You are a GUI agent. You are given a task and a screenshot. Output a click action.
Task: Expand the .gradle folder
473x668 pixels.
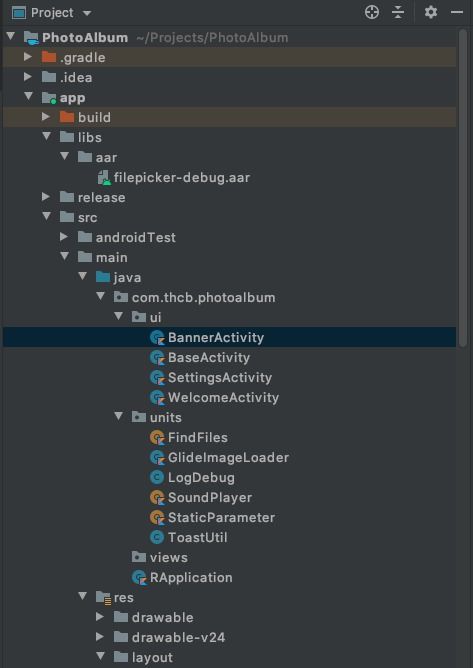[x=28, y=57]
